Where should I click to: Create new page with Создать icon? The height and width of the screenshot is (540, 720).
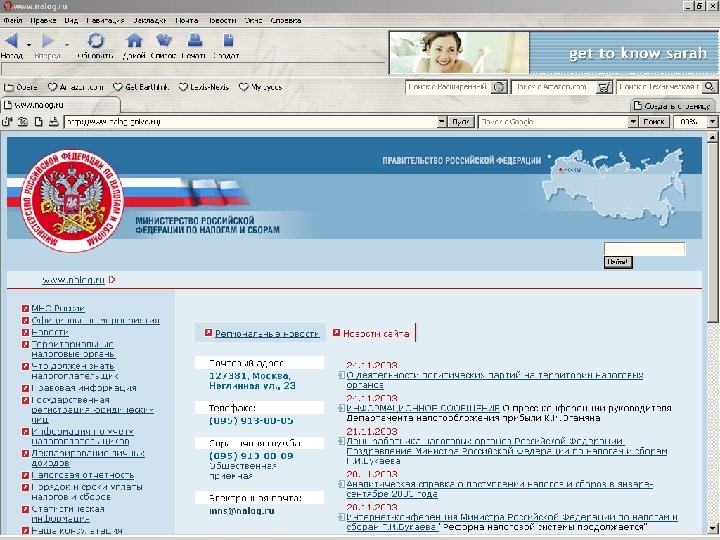pyautogui.click(x=228, y=40)
